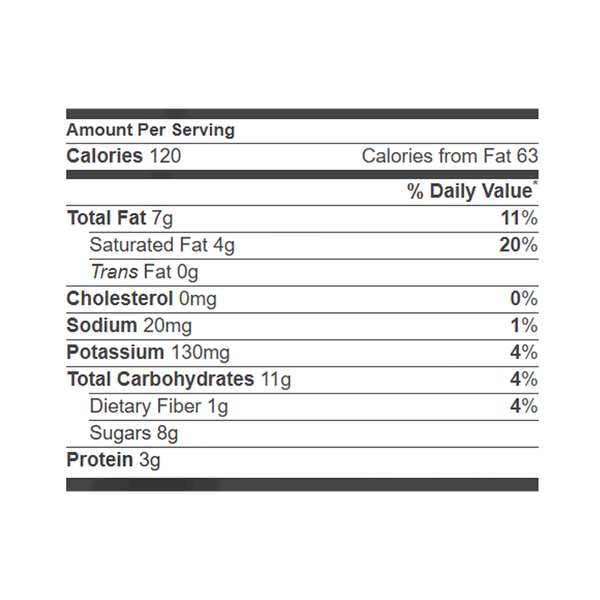Select the Total Carbohydrates 11g label
Screen dimensions: 600x600
coord(176,379)
